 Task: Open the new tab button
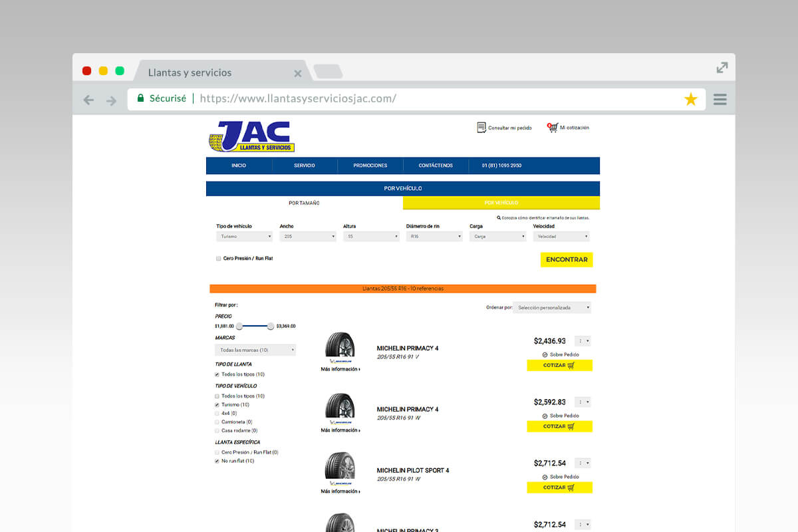tap(328, 71)
